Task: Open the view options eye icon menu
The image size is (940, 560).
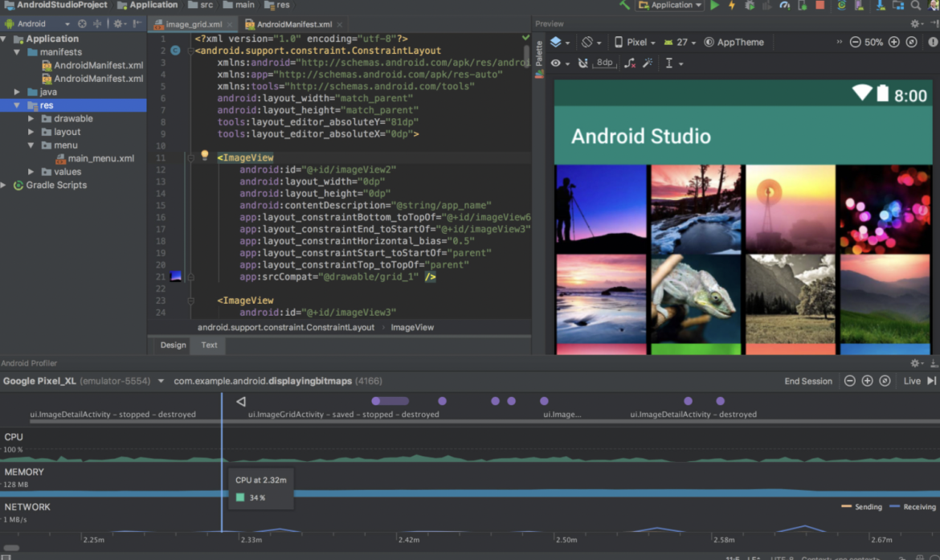Action: pyautogui.click(x=557, y=62)
